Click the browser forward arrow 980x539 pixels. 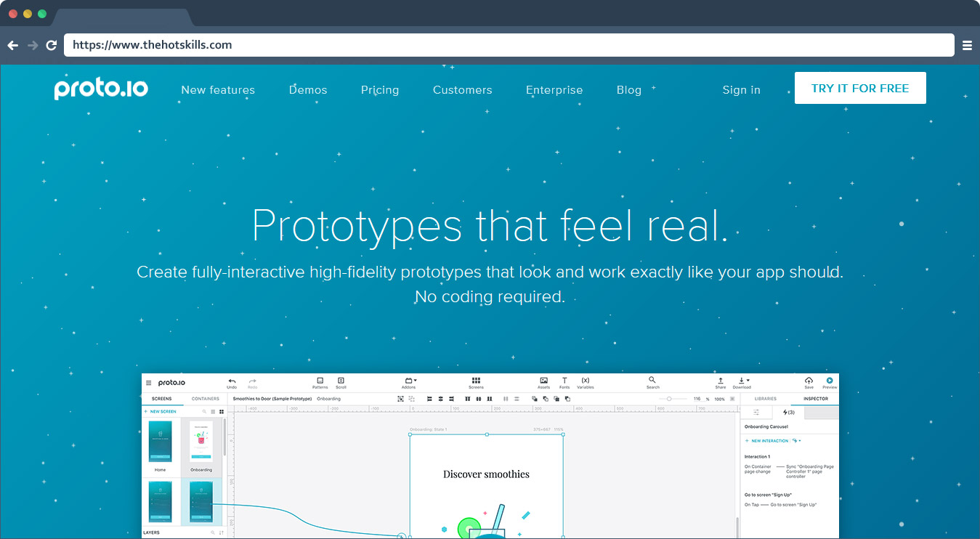click(x=33, y=45)
